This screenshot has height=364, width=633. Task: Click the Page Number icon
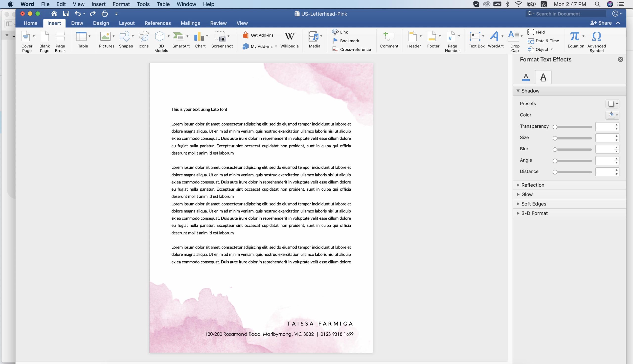(x=451, y=37)
